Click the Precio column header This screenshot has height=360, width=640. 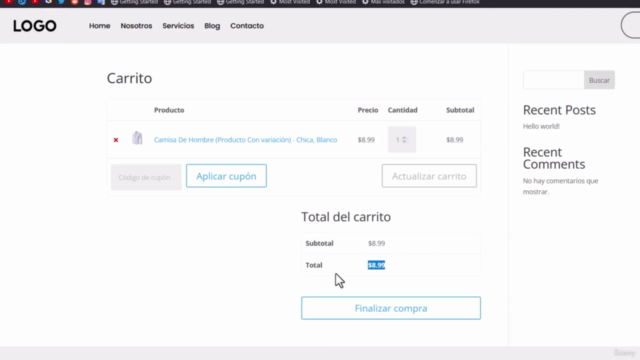tap(368, 110)
